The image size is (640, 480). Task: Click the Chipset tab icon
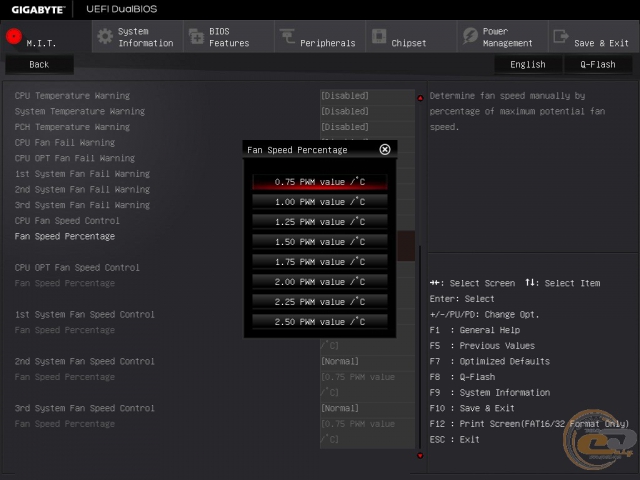coord(379,36)
